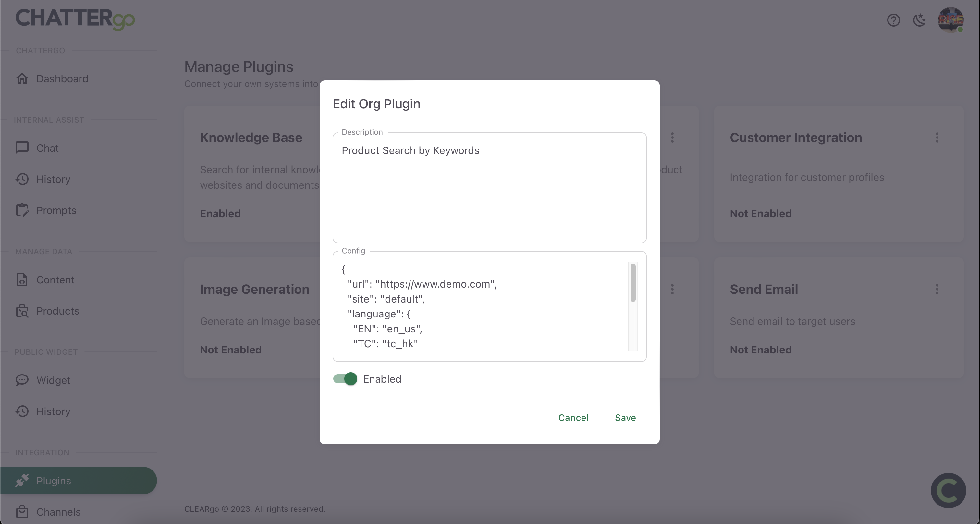Screen dimensions: 980x524
Task: Click "Not Enabled" on Customer Integration card
Action: coord(761,214)
